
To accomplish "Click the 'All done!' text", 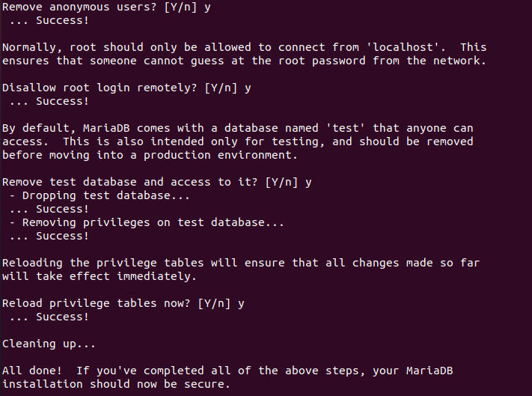I will point(32,371).
